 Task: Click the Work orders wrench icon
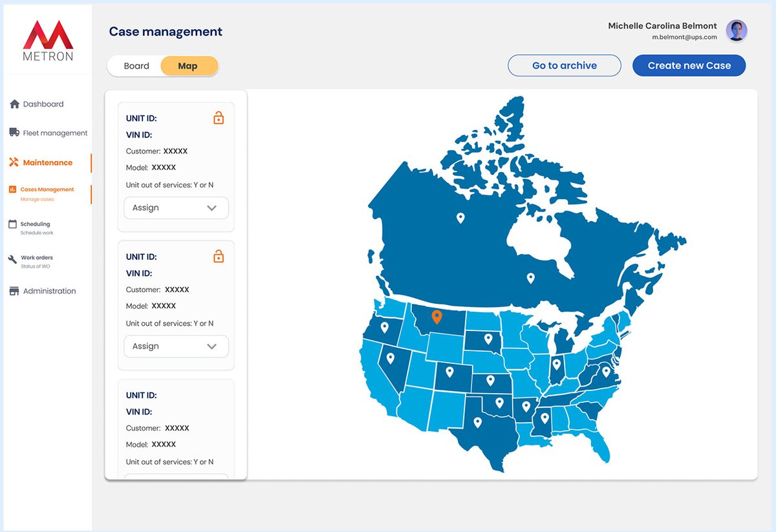pos(12,259)
